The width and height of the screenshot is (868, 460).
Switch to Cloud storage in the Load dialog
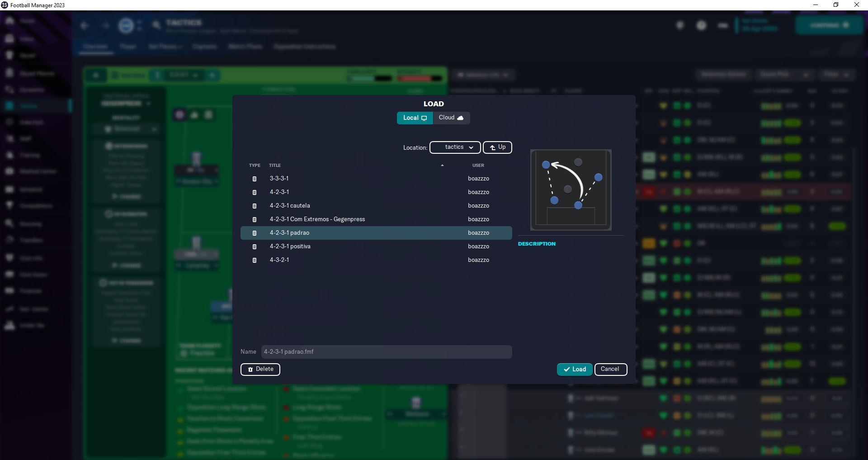click(x=451, y=118)
